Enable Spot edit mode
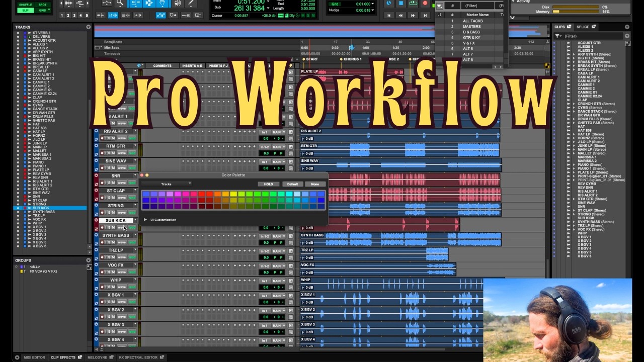This screenshot has width=644, height=362. 43,5
